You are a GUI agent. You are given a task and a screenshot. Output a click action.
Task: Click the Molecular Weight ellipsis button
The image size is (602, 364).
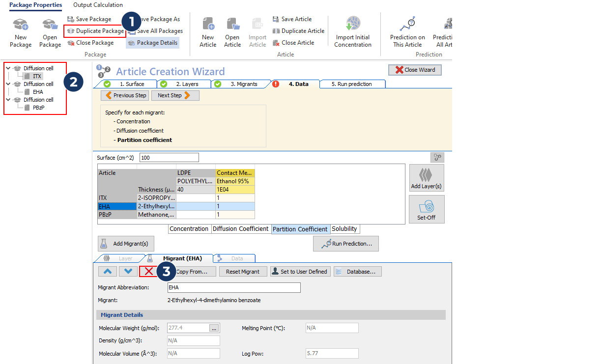pyautogui.click(x=214, y=328)
